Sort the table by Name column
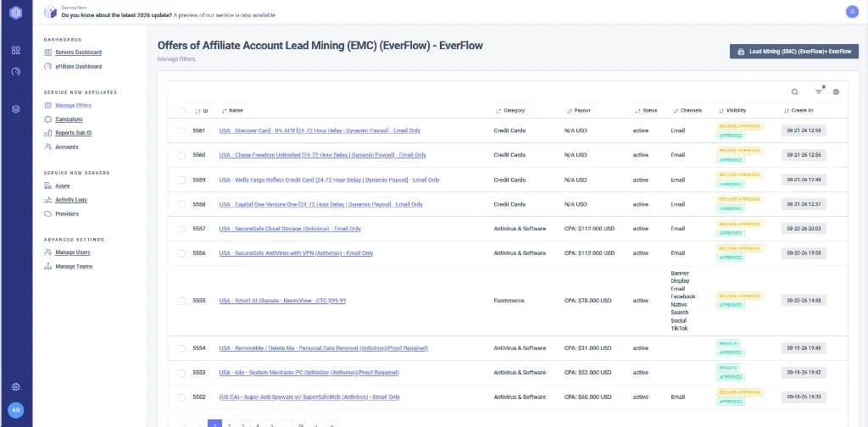The image size is (868, 427). (x=232, y=111)
